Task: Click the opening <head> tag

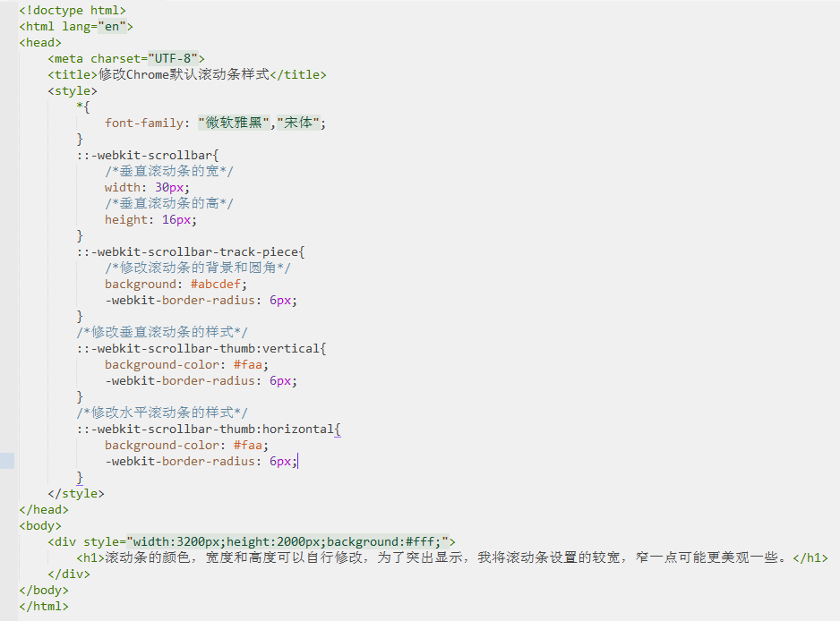Action: pos(40,42)
